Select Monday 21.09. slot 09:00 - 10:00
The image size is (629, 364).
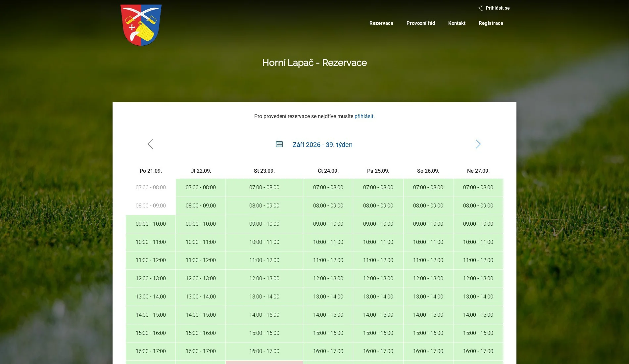[151, 224]
